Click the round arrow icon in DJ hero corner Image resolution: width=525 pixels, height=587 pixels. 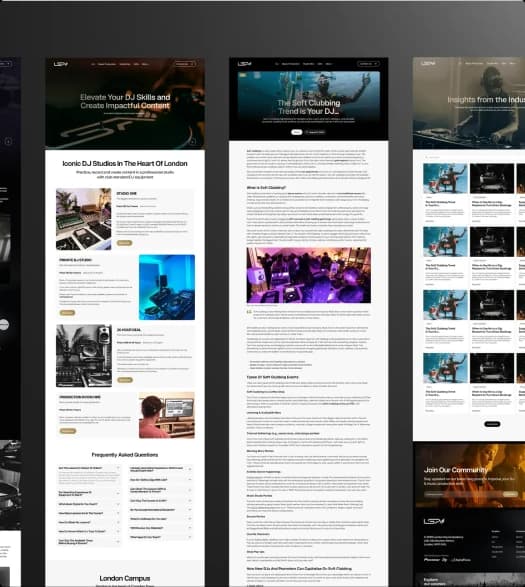(x=192, y=142)
